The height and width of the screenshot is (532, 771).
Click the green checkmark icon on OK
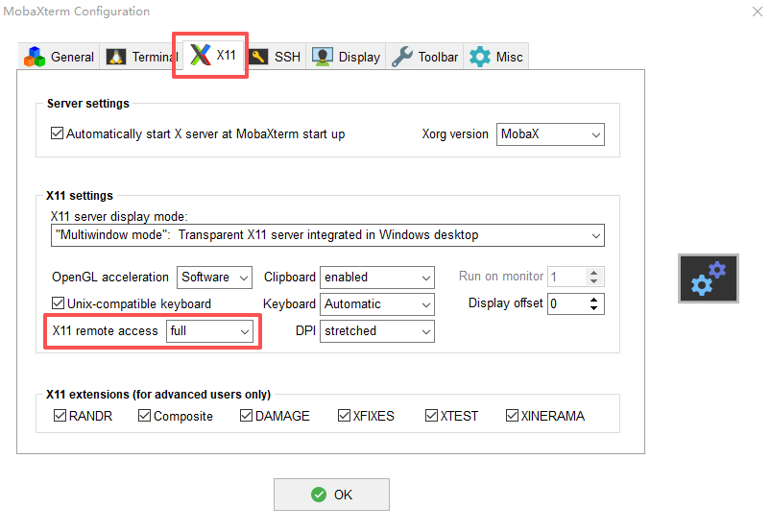pos(319,495)
